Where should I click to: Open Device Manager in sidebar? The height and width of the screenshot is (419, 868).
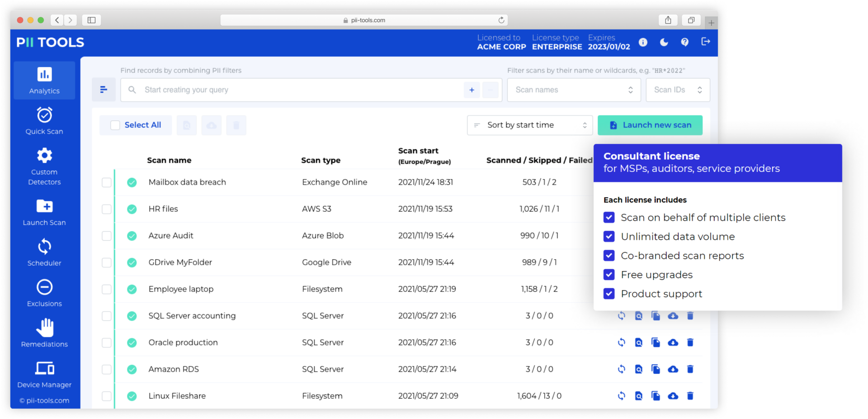point(44,374)
